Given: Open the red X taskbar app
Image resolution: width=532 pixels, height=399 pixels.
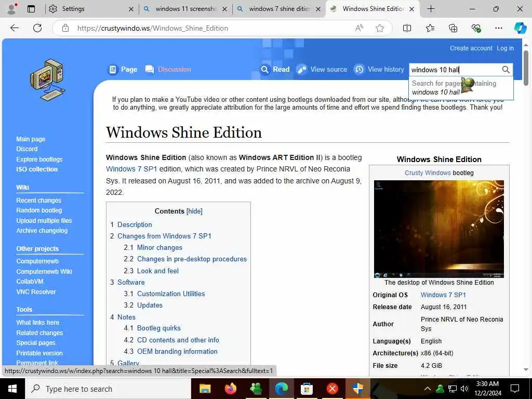Looking at the screenshot, I should 332,389.
